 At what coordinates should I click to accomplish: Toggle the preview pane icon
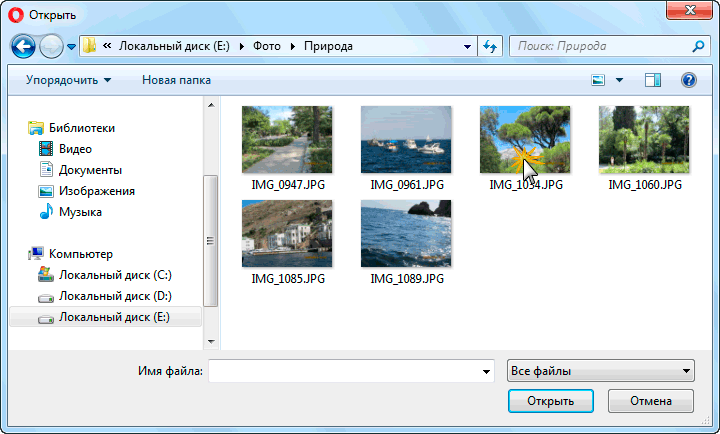(653, 80)
